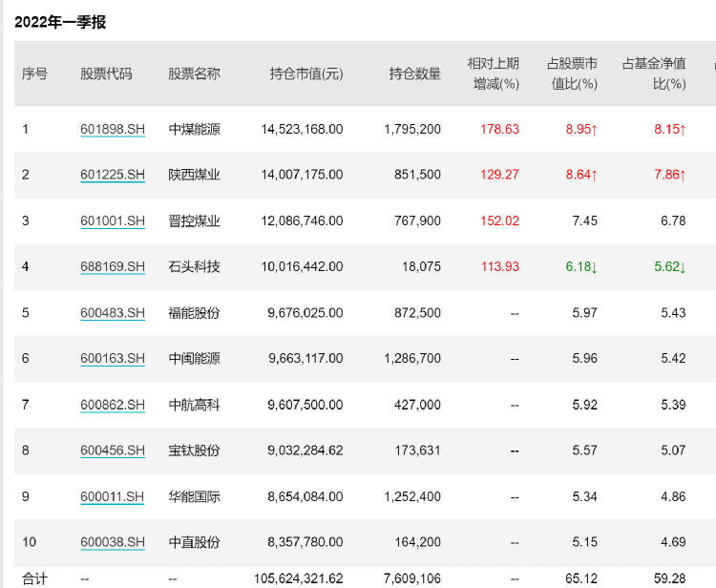716x588 pixels.
Task: Click the 股票名称 column header
Action: 194,73
